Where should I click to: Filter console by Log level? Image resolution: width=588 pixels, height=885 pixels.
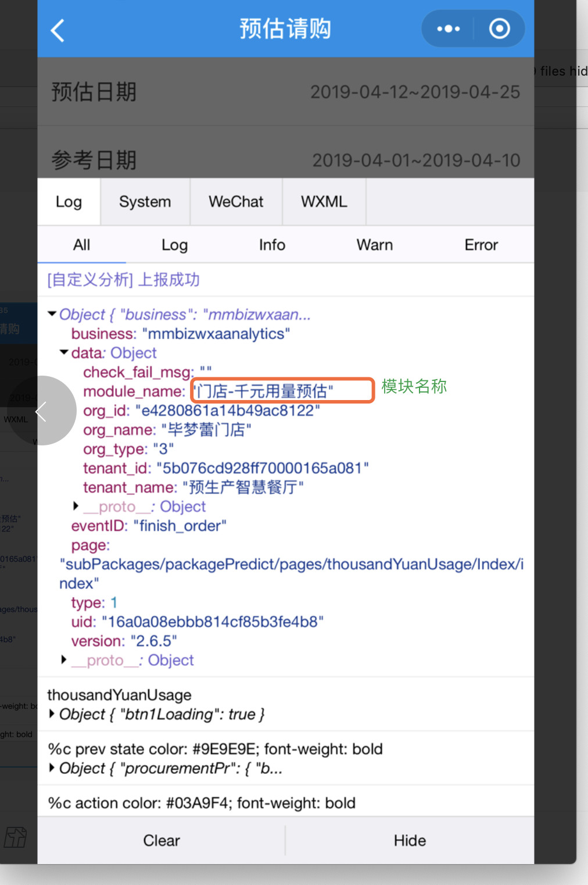click(x=174, y=245)
